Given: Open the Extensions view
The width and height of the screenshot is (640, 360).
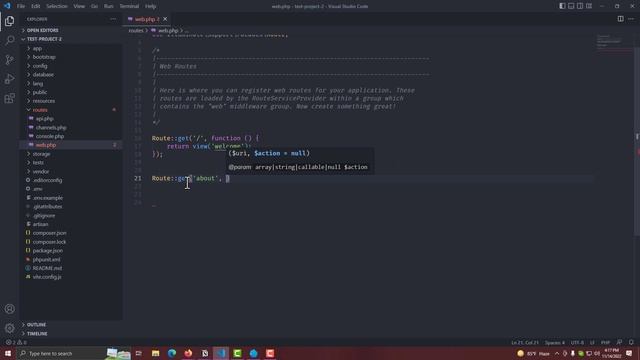Looking at the screenshot, I should (x=9, y=98).
